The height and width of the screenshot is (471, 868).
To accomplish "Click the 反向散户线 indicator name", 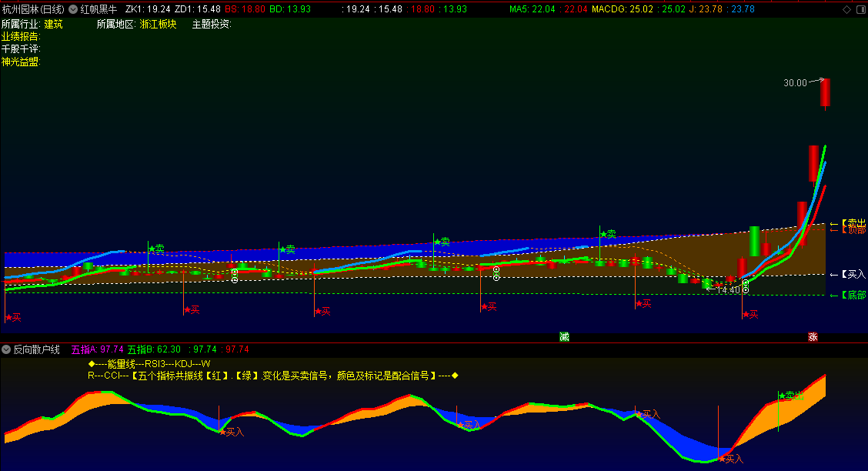I will pyautogui.click(x=36, y=349).
